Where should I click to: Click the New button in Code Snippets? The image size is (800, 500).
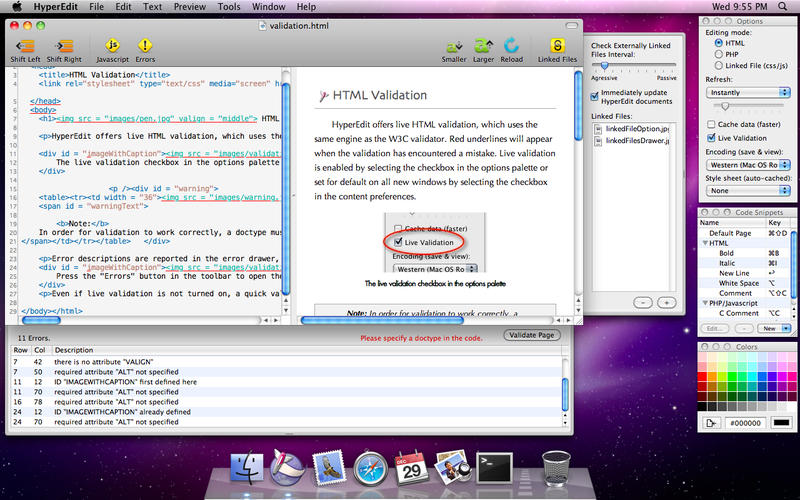(770, 328)
